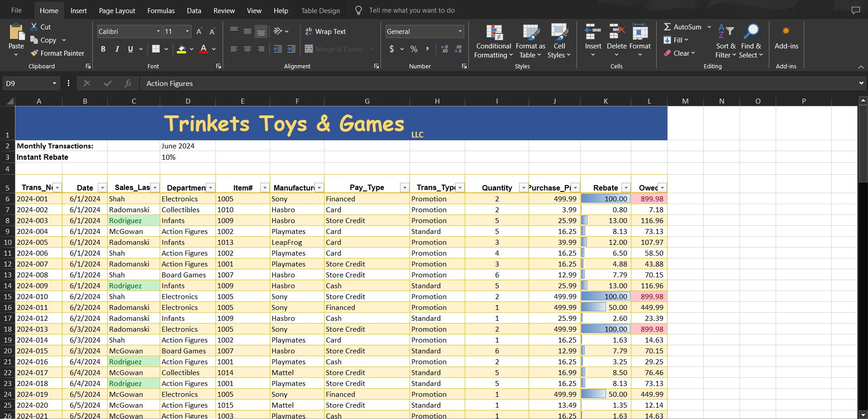Open the Department column filter arrow

point(210,187)
